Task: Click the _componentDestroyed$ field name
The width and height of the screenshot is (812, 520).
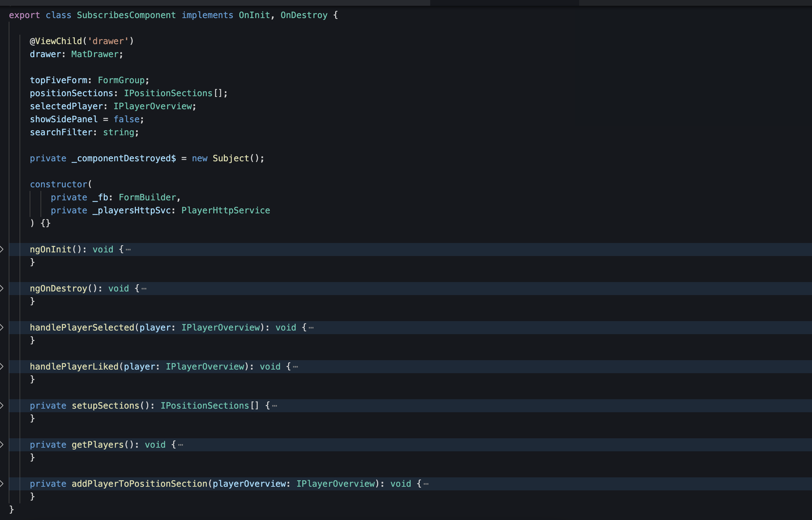Action: [124, 158]
